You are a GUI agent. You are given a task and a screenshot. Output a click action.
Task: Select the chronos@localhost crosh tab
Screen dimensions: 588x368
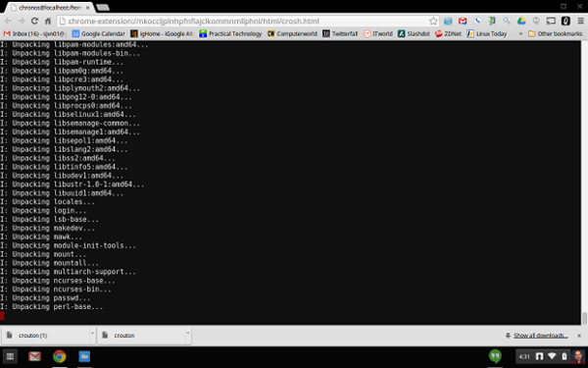click(x=49, y=8)
